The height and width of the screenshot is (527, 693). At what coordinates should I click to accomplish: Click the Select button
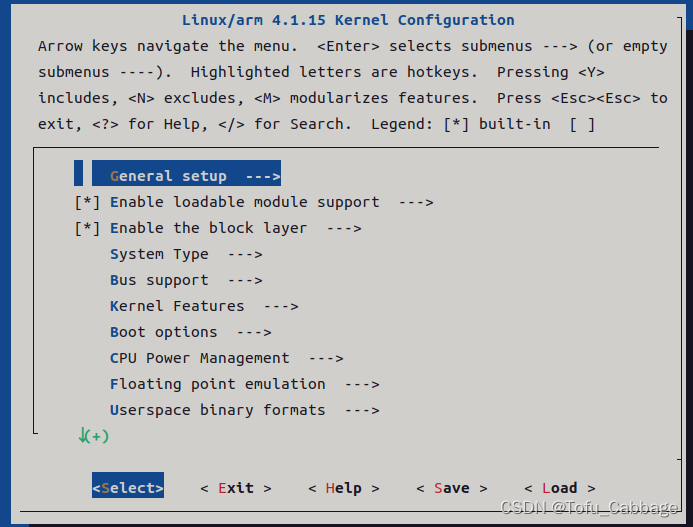tap(128, 485)
